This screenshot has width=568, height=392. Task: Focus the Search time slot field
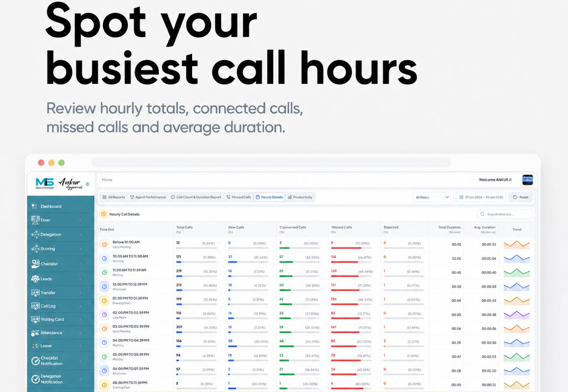pyautogui.click(x=505, y=214)
